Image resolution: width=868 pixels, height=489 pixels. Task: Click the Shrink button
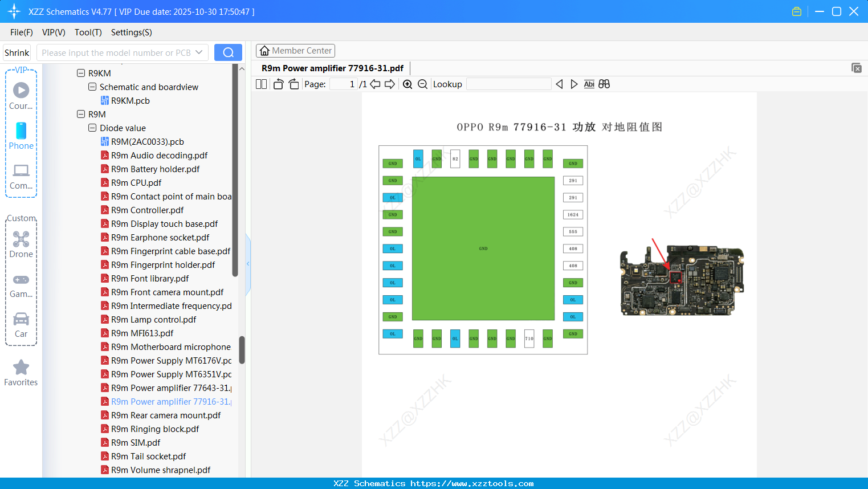[17, 52]
